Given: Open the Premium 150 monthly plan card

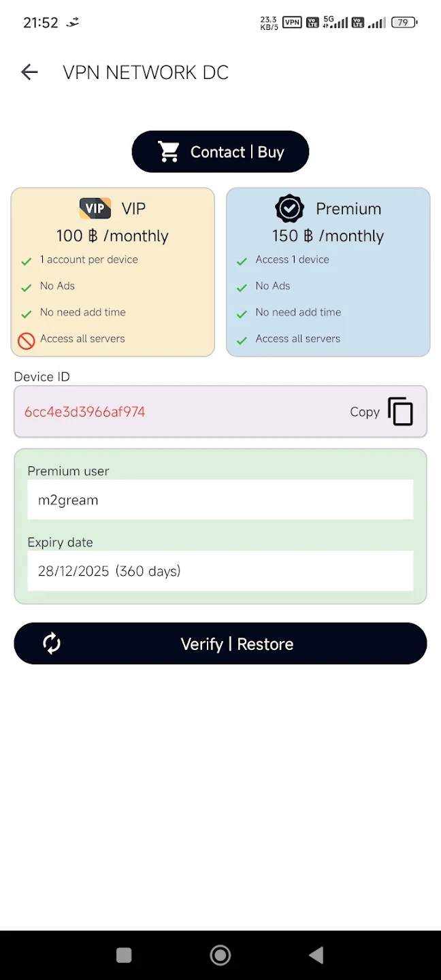Looking at the screenshot, I should click(x=328, y=272).
